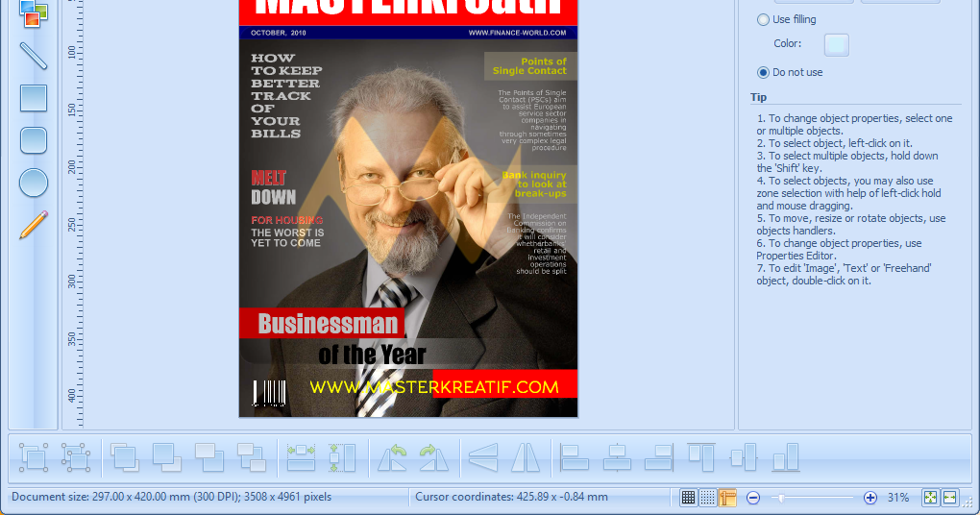The height and width of the screenshot is (515, 980).
Task: Align objects to bottom edge
Action: coord(786,457)
